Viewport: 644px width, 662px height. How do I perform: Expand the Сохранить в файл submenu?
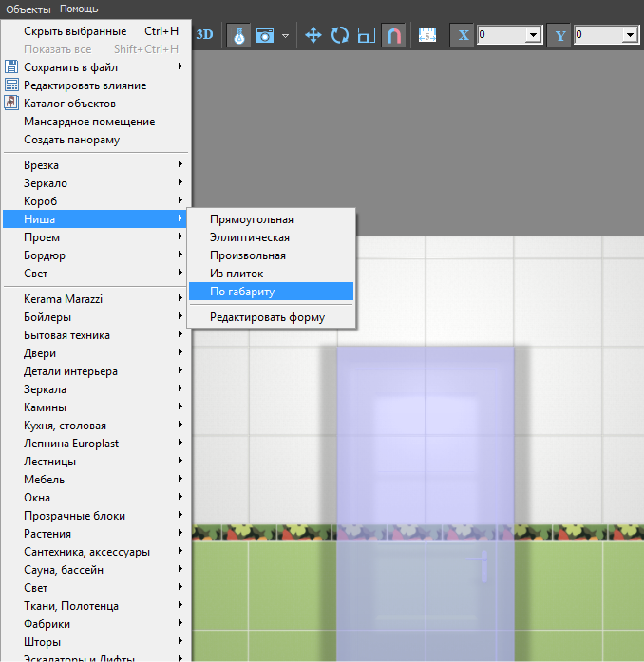97,67
